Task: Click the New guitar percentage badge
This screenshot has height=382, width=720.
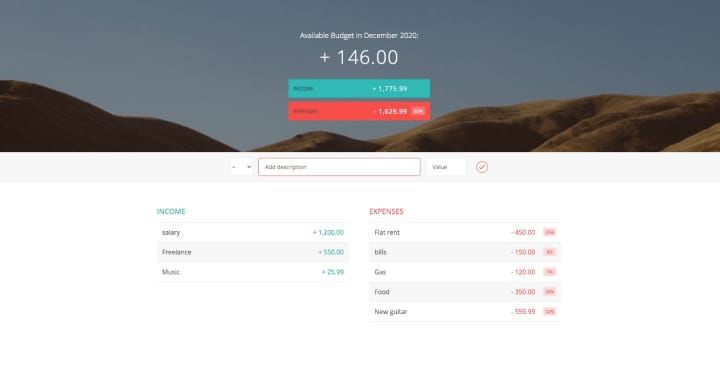Action: pos(550,311)
